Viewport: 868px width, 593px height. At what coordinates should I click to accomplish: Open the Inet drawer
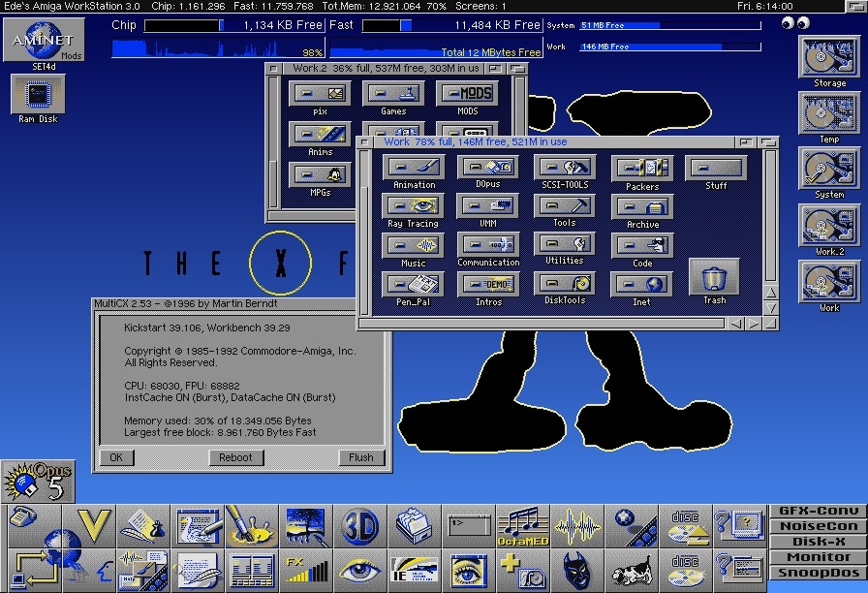point(641,284)
